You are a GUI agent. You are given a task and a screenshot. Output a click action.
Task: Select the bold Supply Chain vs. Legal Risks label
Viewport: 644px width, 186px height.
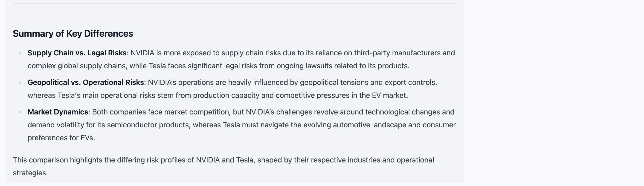point(77,53)
